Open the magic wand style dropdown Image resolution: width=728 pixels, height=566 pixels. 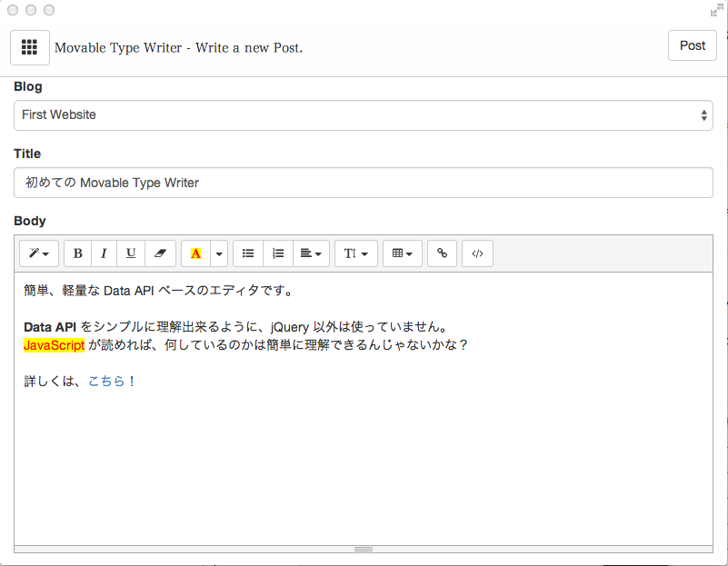(x=39, y=253)
